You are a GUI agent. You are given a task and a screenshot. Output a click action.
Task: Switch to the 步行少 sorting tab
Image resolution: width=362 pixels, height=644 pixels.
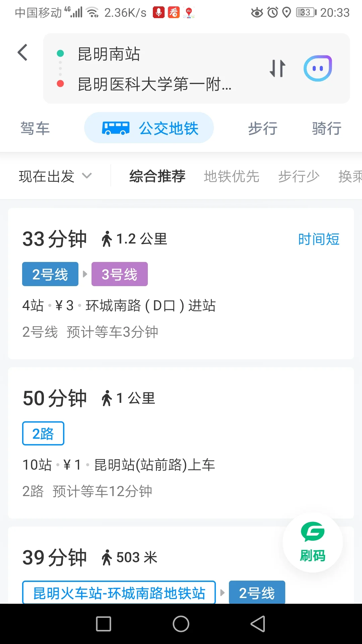tap(298, 176)
